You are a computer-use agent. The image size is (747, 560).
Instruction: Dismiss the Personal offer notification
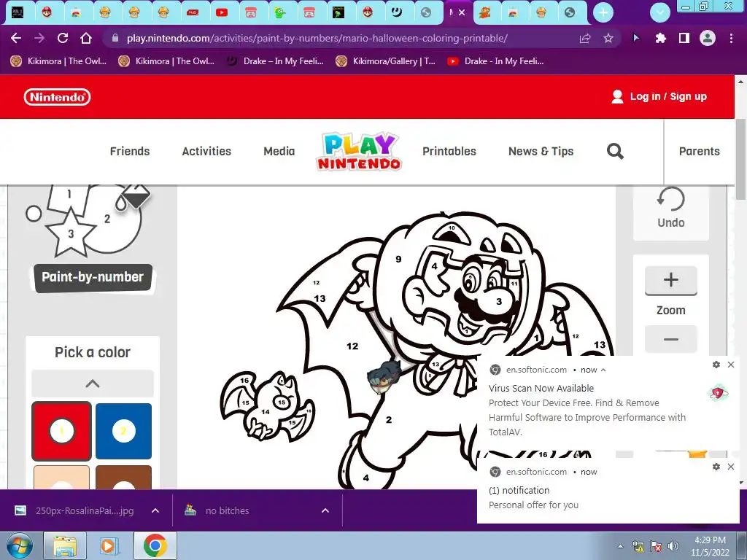pyautogui.click(x=731, y=467)
